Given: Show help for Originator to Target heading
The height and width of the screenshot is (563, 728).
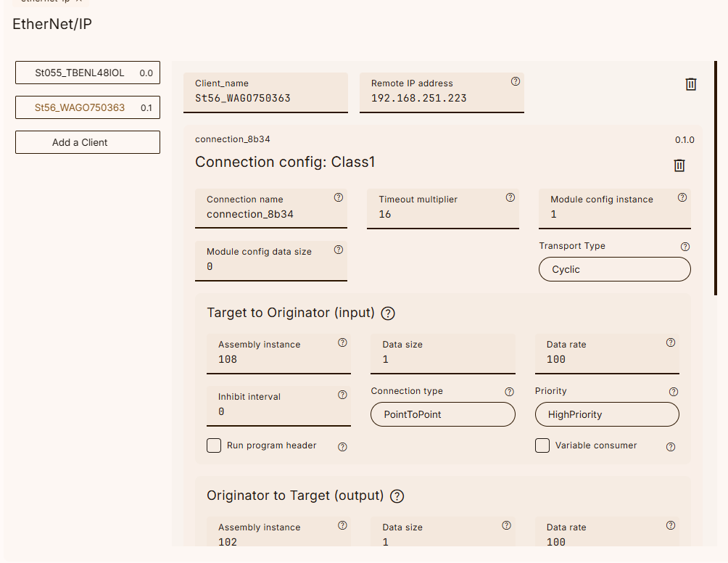Looking at the screenshot, I should point(397,496).
